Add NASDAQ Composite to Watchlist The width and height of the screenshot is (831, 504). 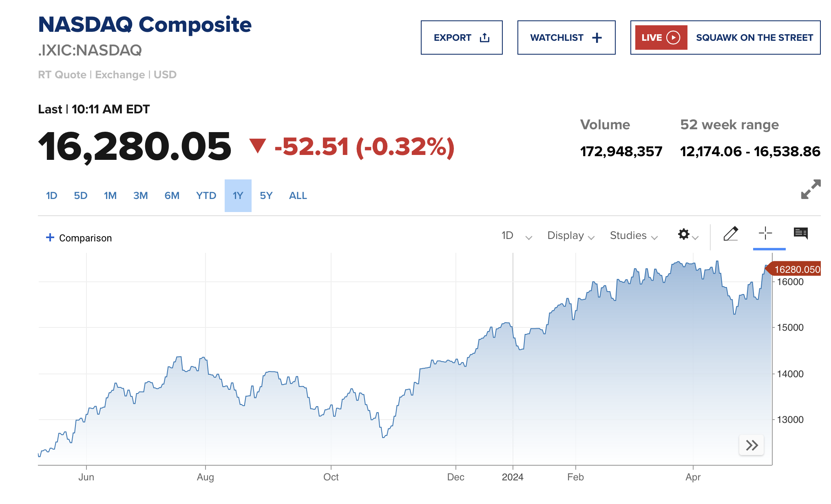click(566, 38)
